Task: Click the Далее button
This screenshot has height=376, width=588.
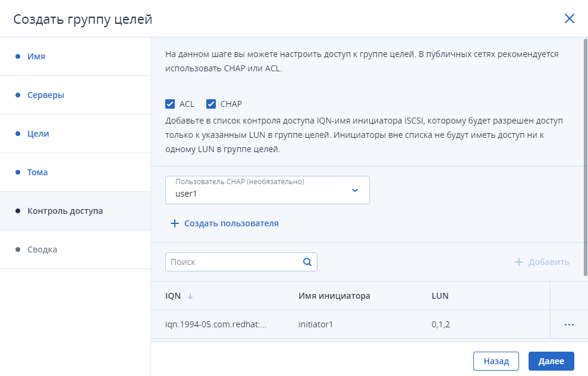Action: pyautogui.click(x=551, y=361)
